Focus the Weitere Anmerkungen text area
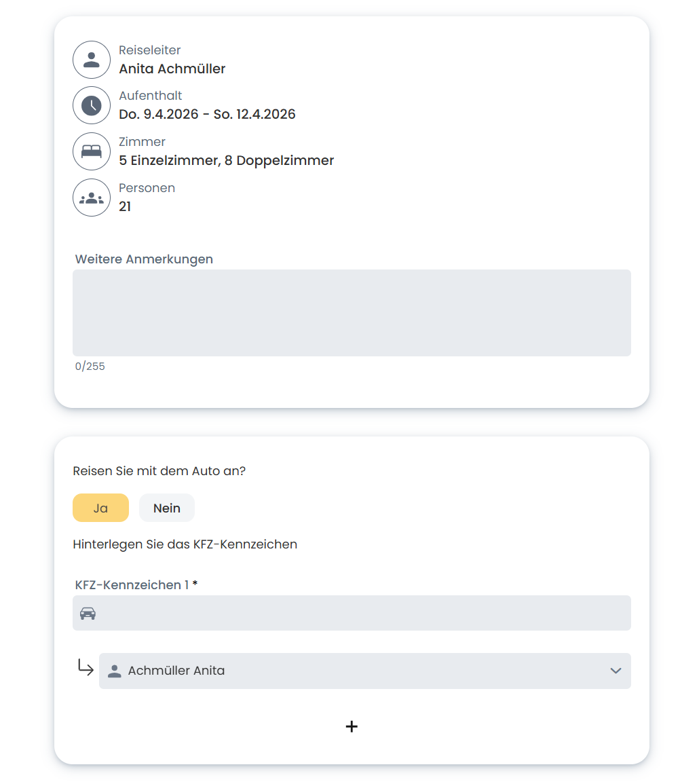 tap(352, 313)
